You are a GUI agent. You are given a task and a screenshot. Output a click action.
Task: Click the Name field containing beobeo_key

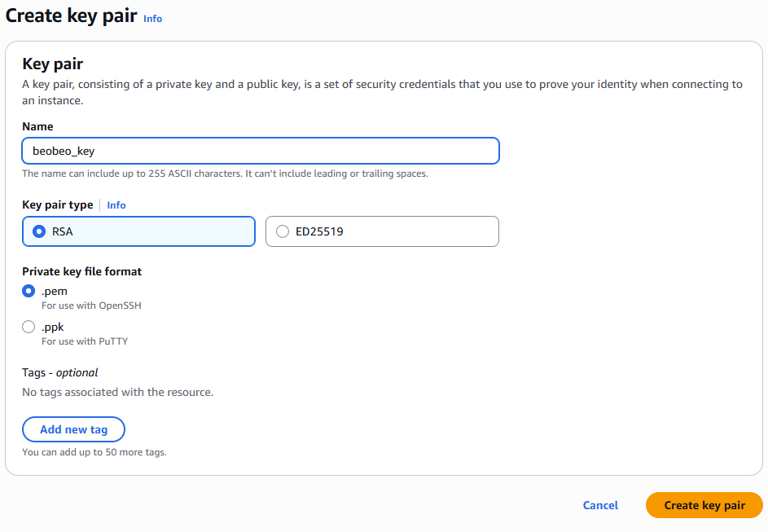[x=260, y=151]
